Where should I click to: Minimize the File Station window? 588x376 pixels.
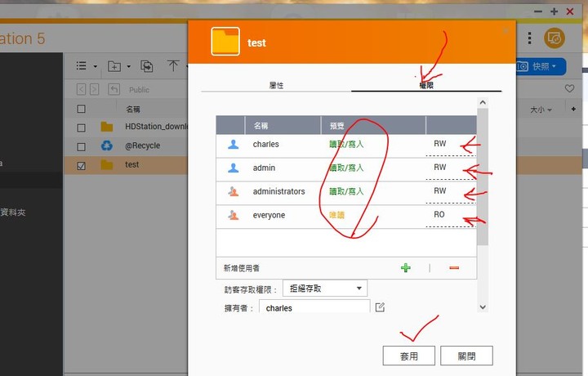538,11
